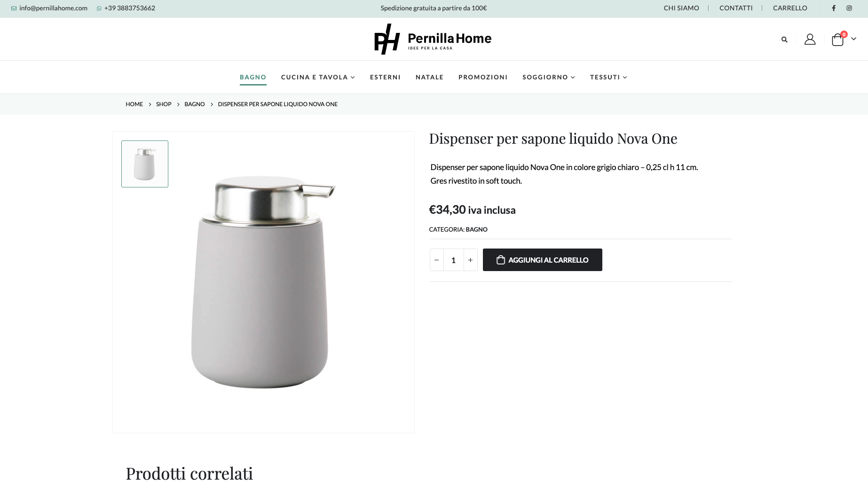
Task: Click the quantity input field
Action: [453, 260]
